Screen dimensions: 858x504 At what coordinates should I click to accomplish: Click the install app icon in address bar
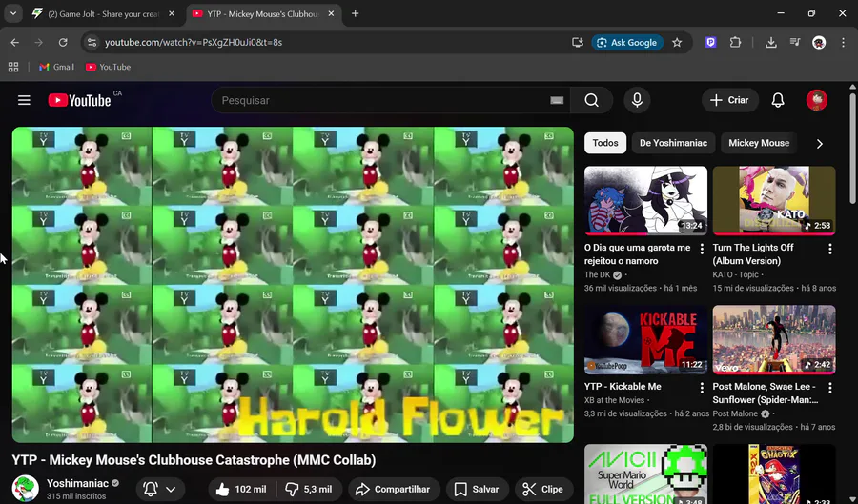click(578, 42)
